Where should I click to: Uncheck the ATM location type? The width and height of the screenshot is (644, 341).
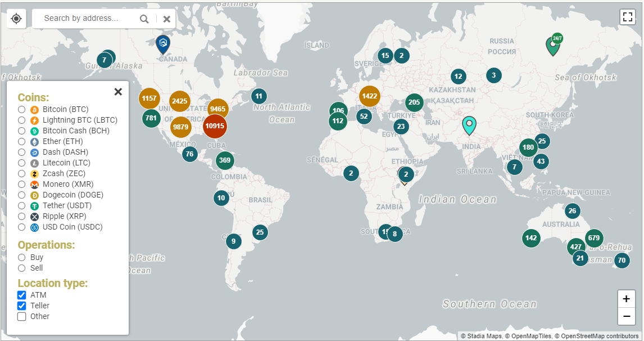tap(22, 295)
